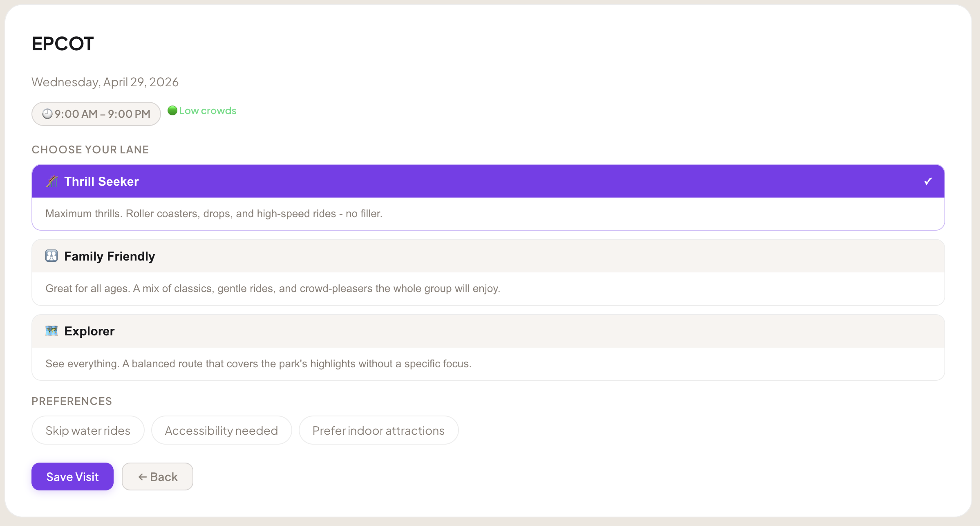This screenshot has width=980, height=526.
Task: Click the Explorer description about balanced route
Action: 258,364
